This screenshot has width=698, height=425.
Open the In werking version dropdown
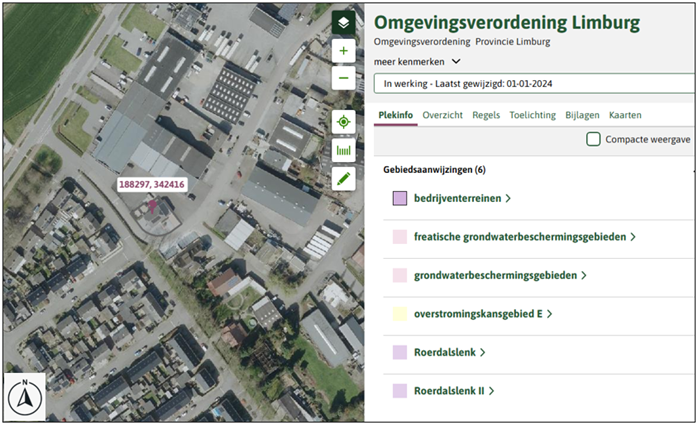point(534,84)
